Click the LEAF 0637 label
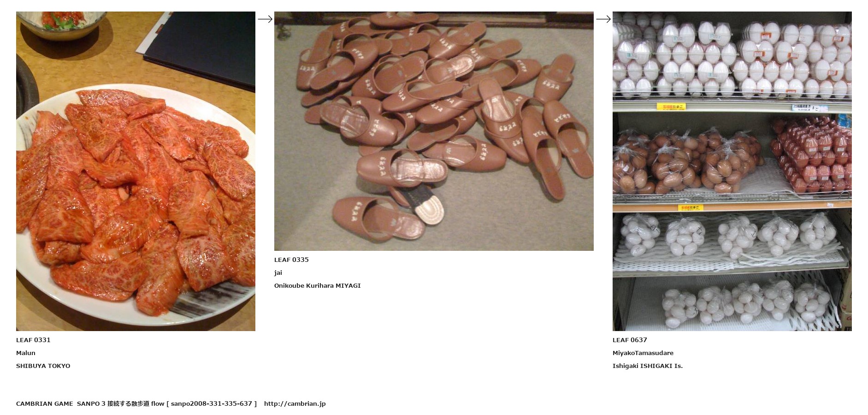 point(630,340)
